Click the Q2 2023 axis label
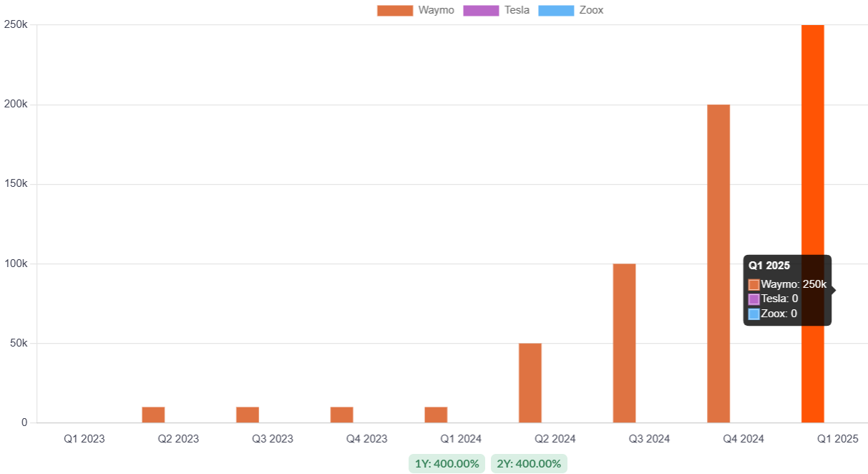 178,439
